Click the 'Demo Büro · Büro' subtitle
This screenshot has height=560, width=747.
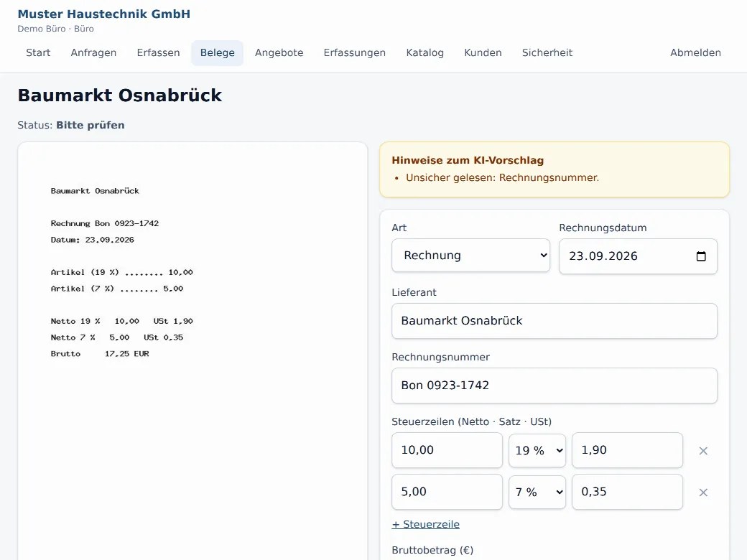[x=56, y=29]
